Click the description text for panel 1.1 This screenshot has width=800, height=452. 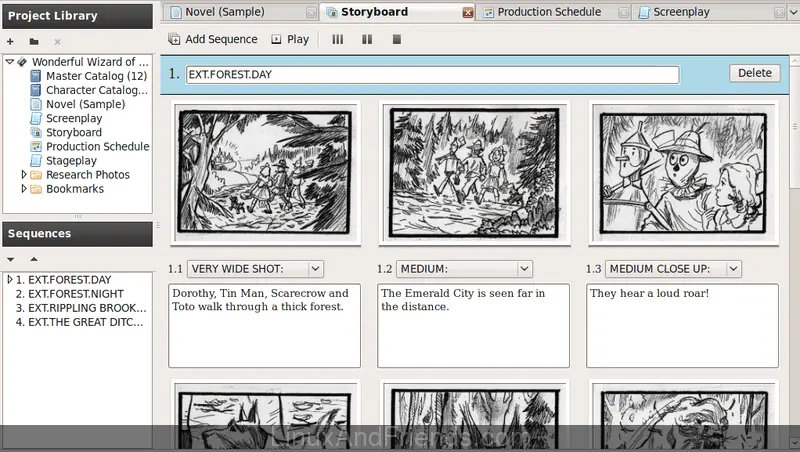(x=264, y=325)
